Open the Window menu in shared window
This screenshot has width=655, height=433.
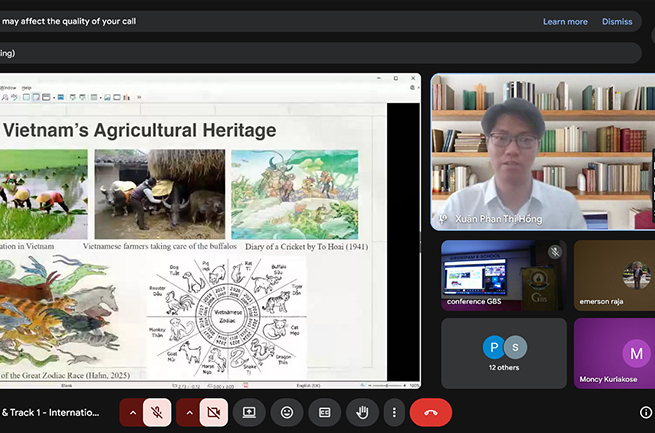pyautogui.click(x=8, y=88)
